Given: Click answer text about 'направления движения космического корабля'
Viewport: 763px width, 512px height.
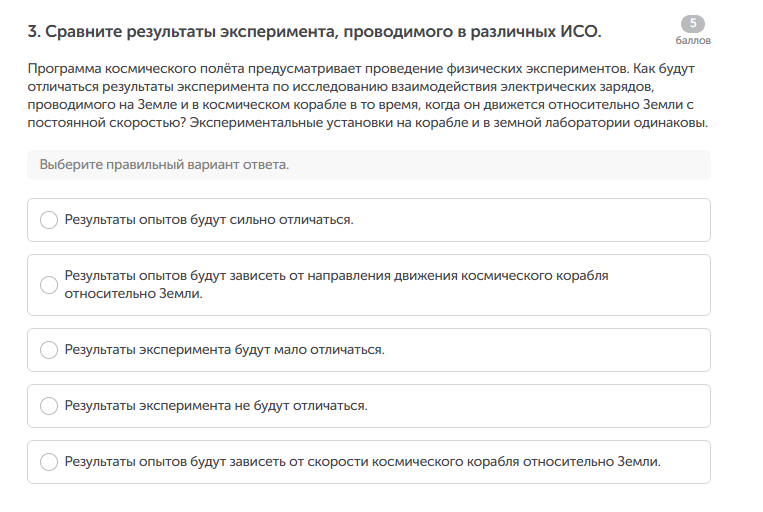Looking at the screenshot, I should pos(336,275).
